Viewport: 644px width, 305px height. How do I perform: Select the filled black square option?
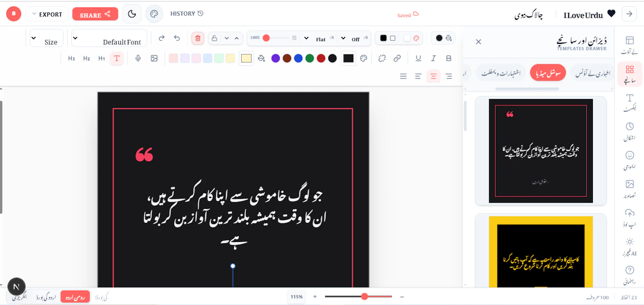click(383, 38)
